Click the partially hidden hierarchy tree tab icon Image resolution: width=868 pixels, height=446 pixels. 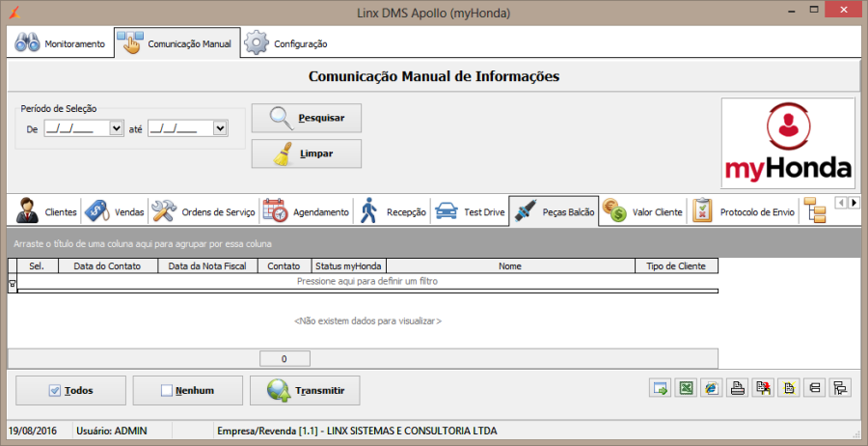coord(814,210)
